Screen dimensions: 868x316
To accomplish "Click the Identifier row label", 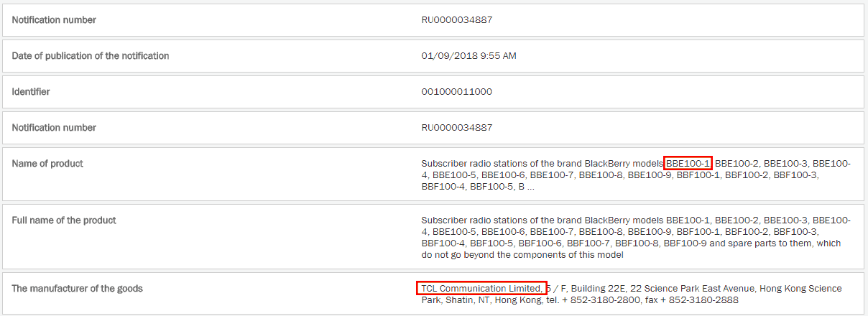I will pyautogui.click(x=31, y=91).
